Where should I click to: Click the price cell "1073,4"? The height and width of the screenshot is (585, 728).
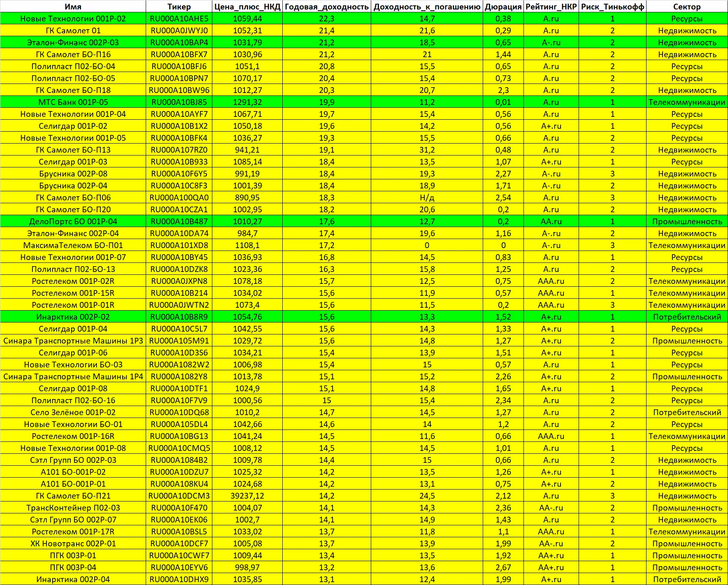point(247,305)
